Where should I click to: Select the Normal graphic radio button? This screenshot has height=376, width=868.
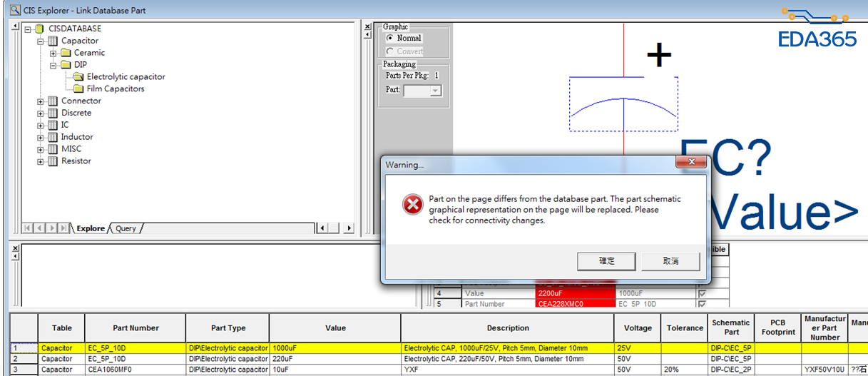point(389,38)
